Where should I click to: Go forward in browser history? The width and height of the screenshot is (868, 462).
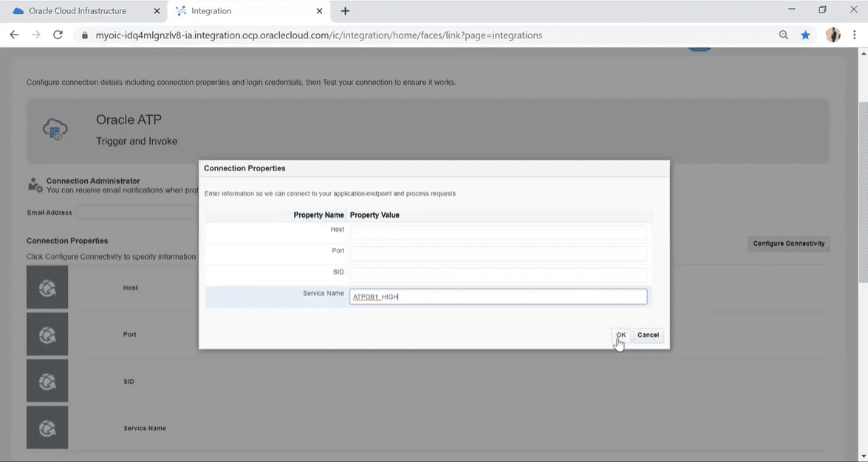coord(36,35)
